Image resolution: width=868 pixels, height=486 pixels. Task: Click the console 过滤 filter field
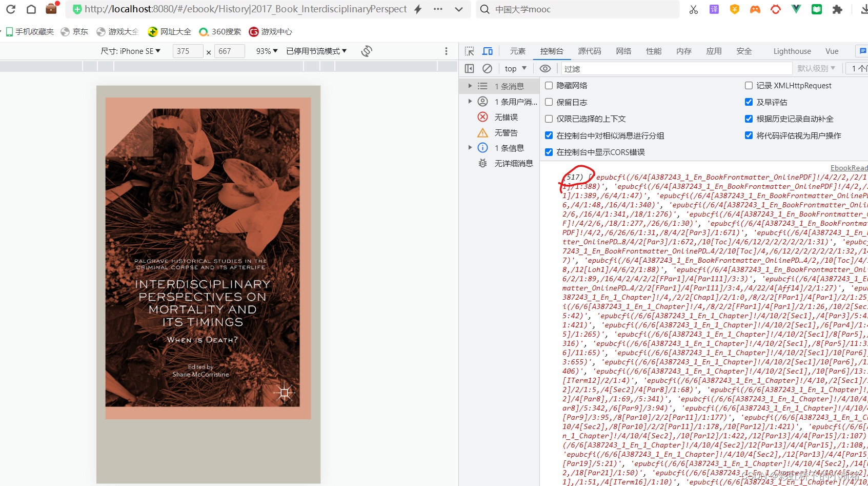(x=677, y=69)
